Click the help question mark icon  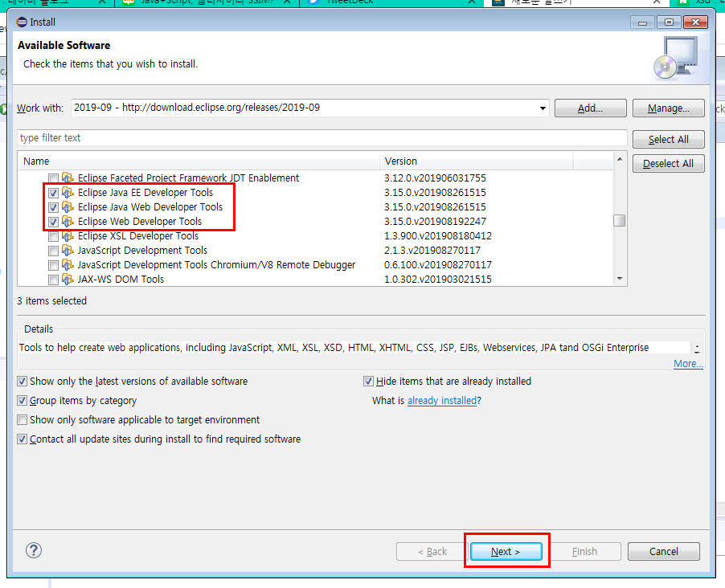[34, 550]
